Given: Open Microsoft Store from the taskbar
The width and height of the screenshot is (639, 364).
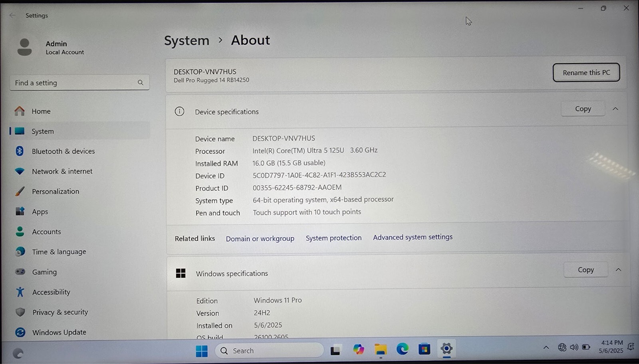Looking at the screenshot, I should click(424, 349).
